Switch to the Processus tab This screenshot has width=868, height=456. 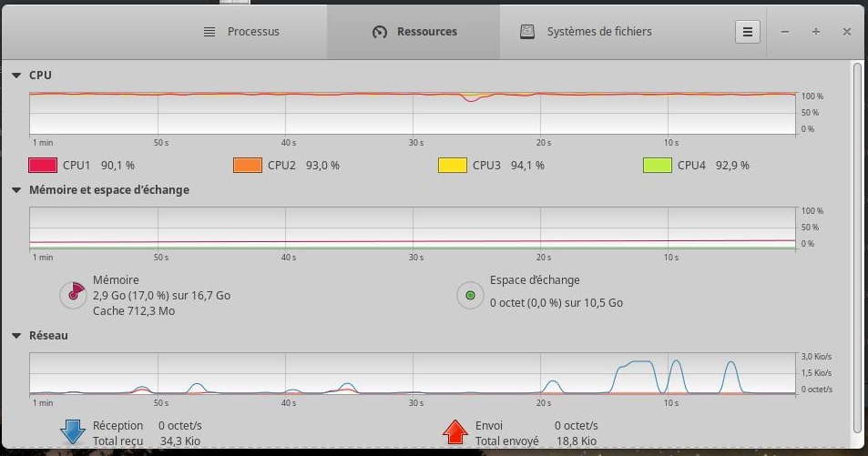point(241,32)
